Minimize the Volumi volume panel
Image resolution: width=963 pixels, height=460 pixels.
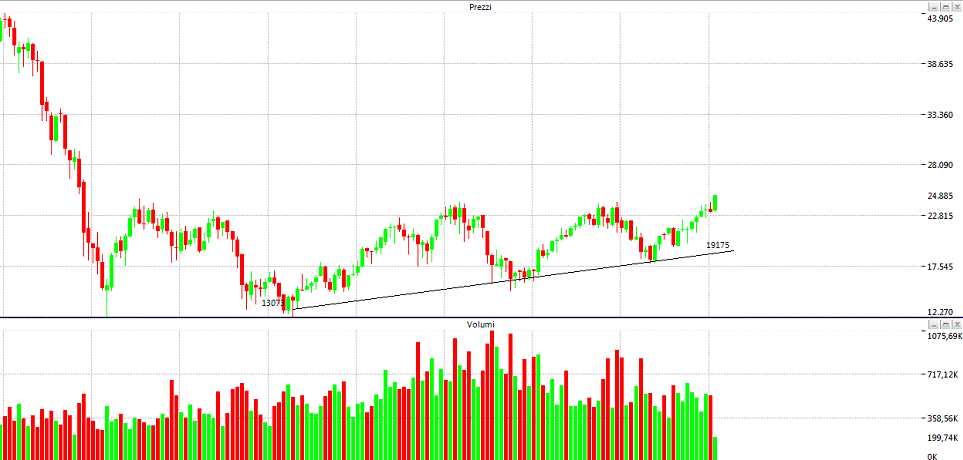tap(934, 324)
